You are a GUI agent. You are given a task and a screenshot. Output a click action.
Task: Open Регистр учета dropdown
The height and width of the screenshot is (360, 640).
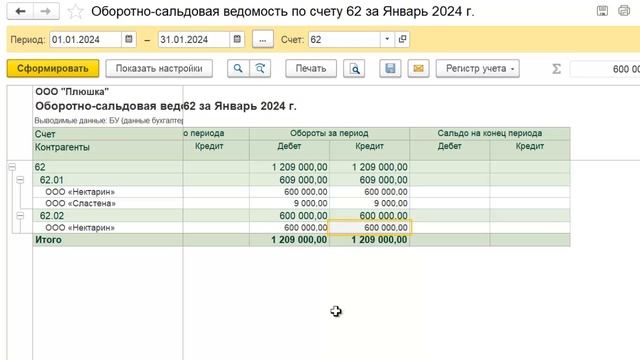tap(478, 69)
